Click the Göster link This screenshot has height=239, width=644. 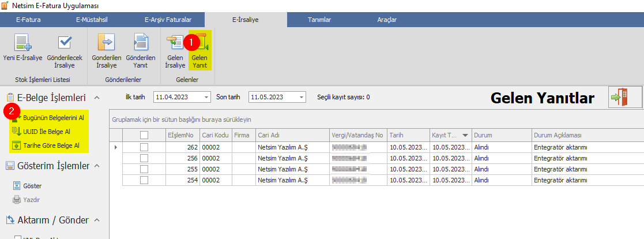[32, 186]
